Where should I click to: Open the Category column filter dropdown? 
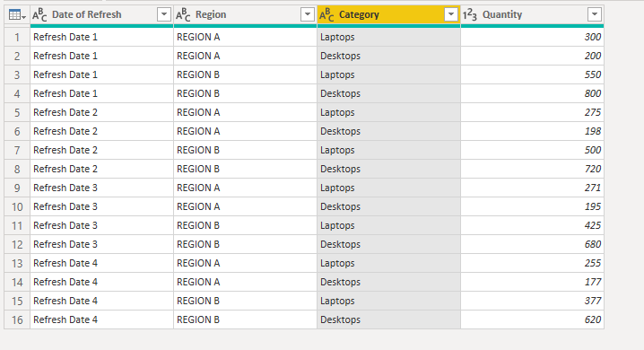click(450, 14)
